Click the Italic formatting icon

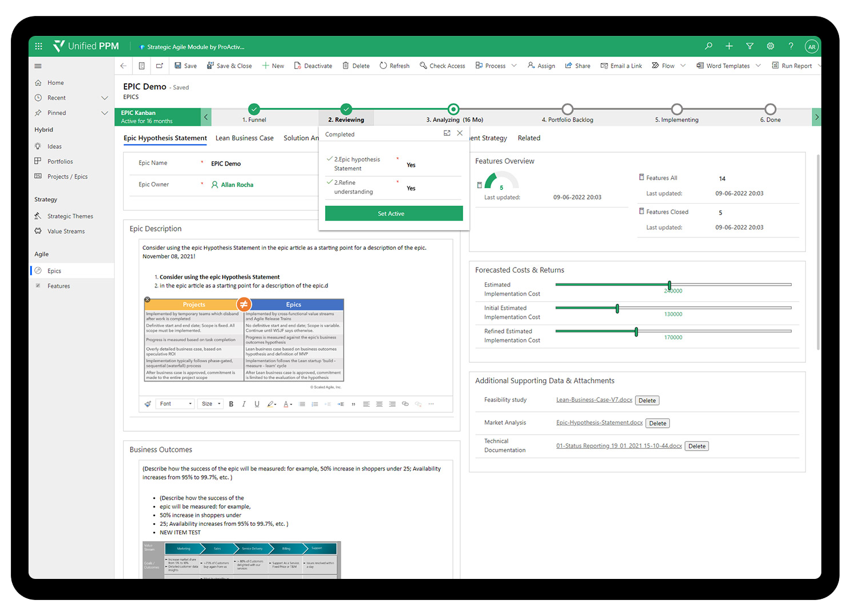tap(244, 404)
